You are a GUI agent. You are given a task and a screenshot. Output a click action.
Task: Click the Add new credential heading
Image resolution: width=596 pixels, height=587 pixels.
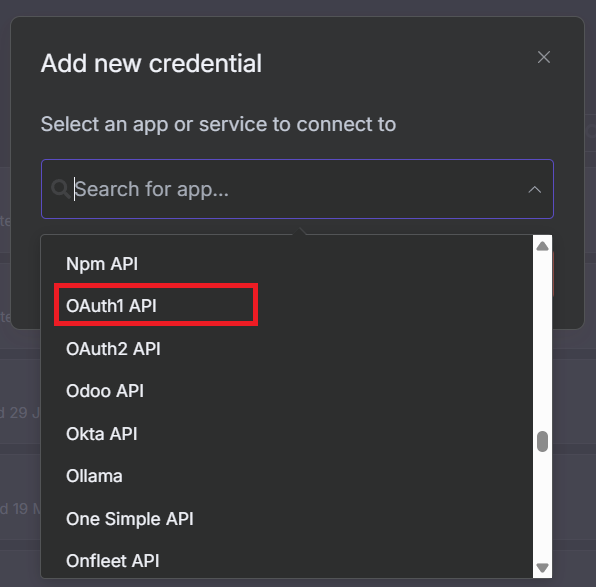click(x=151, y=63)
